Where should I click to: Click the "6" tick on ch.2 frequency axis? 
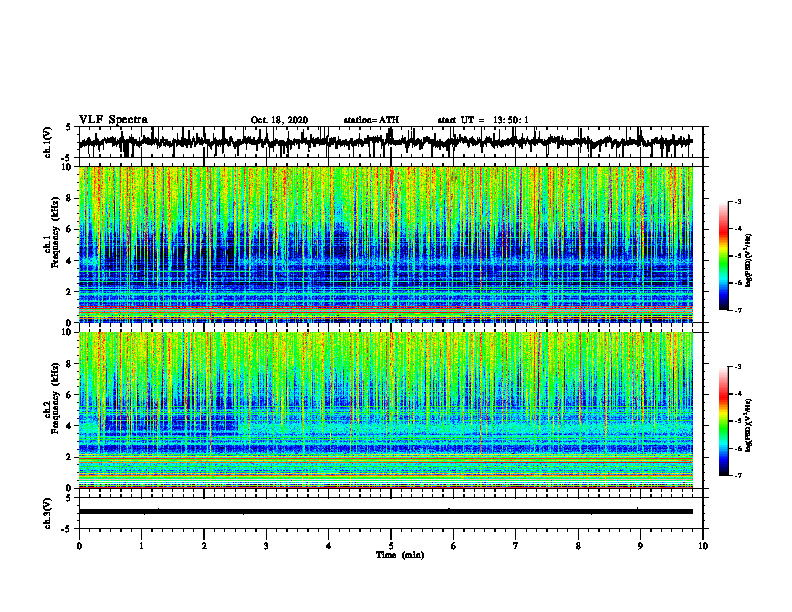70,395
